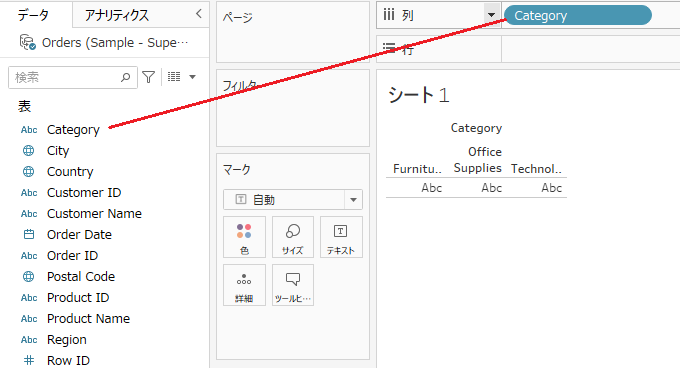Click the globe icon next to City
Viewport: 687px width, 368px height.
coord(28,151)
